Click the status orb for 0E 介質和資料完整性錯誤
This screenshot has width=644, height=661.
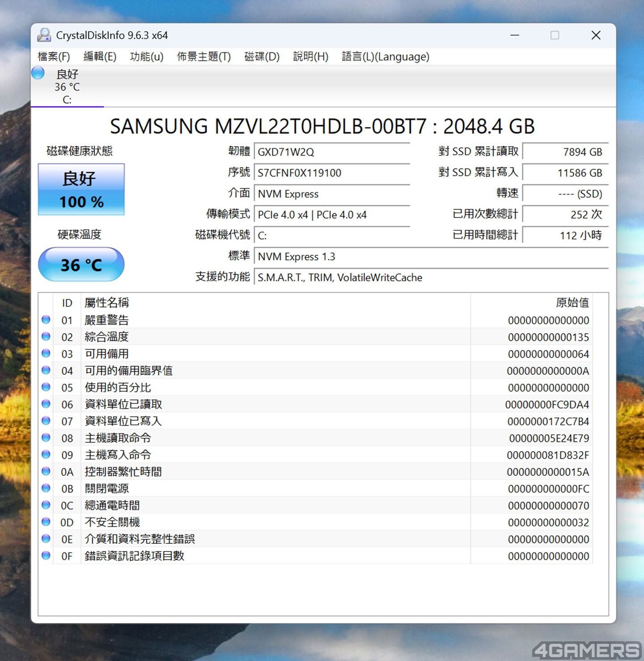[x=46, y=538]
